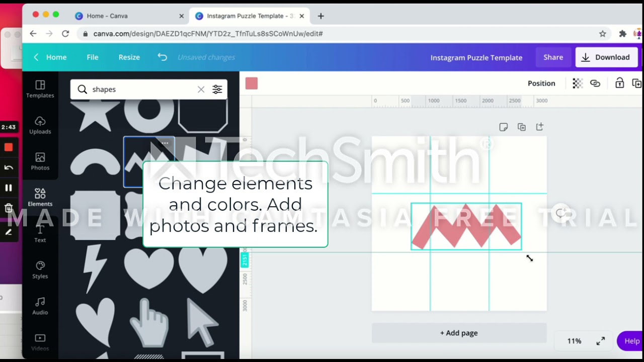The height and width of the screenshot is (362, 644).
Task: Close the Home - Canva tab
Action: point(182,16)
